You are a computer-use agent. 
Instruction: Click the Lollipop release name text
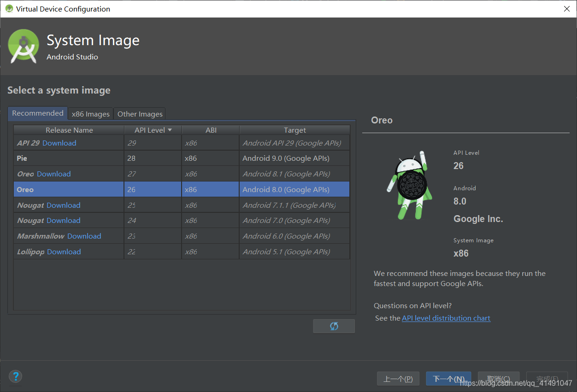tap(31, 252)
